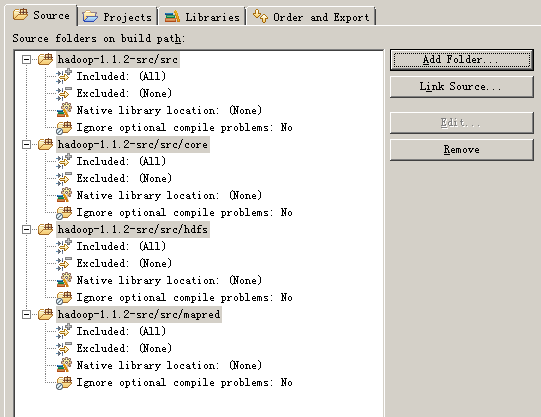Select 'Excluded: (None)' under src/mapred

click(124, 348)
